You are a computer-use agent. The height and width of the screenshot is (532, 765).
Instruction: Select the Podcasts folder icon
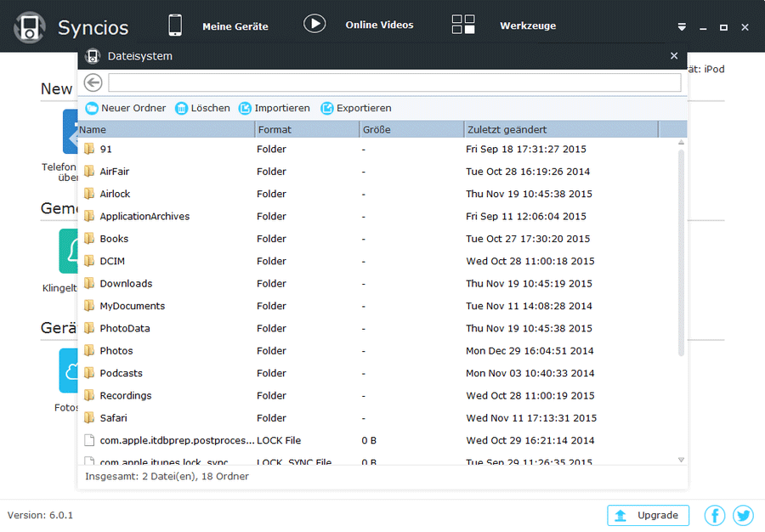click(x=88, y=373)
